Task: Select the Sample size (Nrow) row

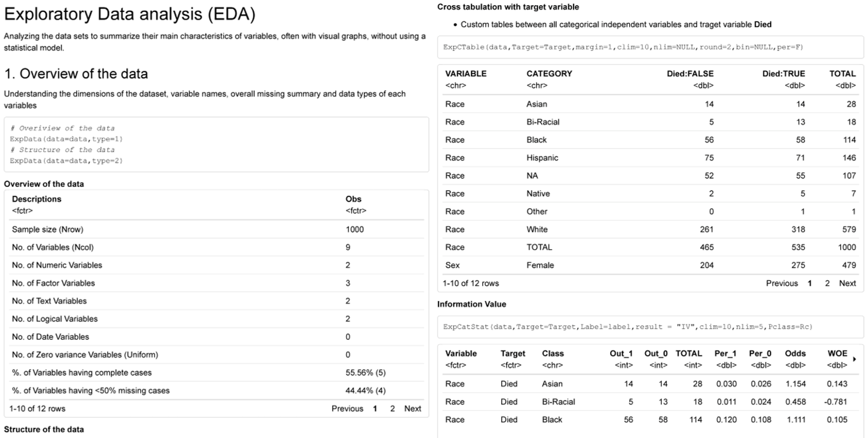Action: 216,229
